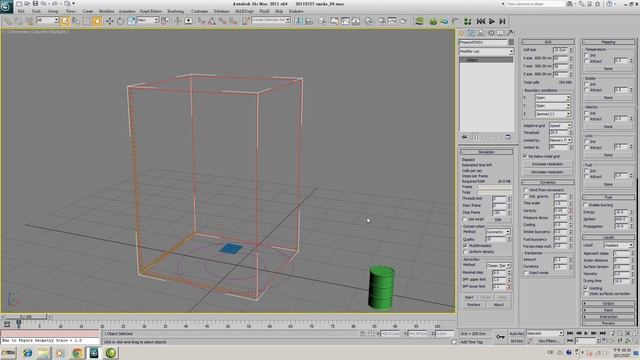Open Advection Method dropdown
This screenshot has width=640, height=360.
498,266
